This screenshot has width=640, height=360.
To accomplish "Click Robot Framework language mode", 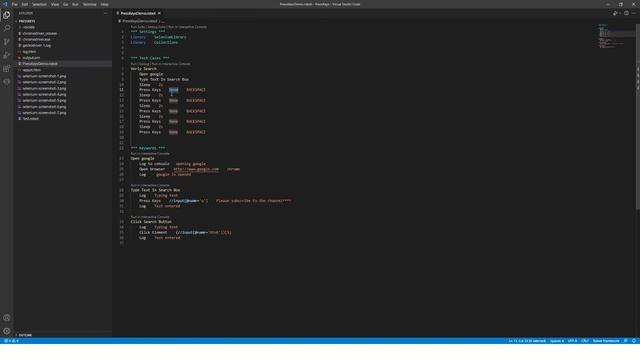I will 606,341.
